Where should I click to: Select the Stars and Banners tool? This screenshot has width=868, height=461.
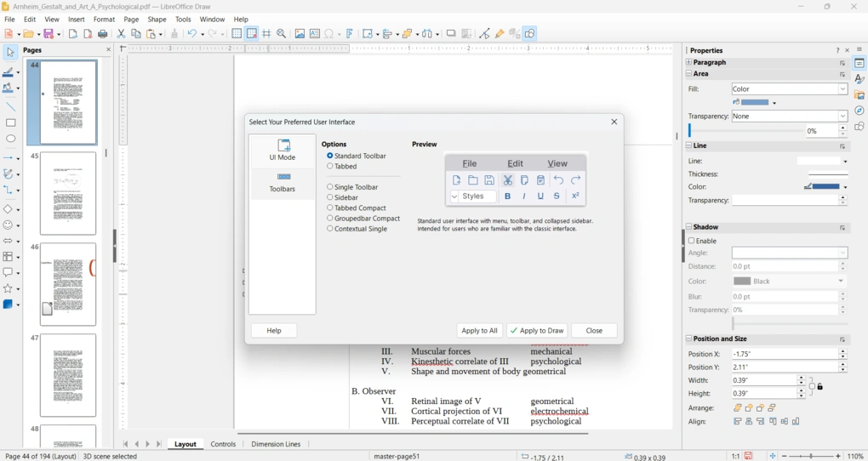tap(8, 288)
